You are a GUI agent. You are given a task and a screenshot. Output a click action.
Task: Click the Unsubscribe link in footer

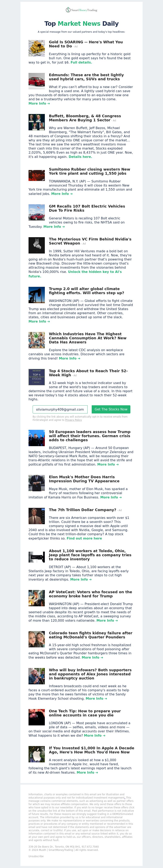pos(36,856)
